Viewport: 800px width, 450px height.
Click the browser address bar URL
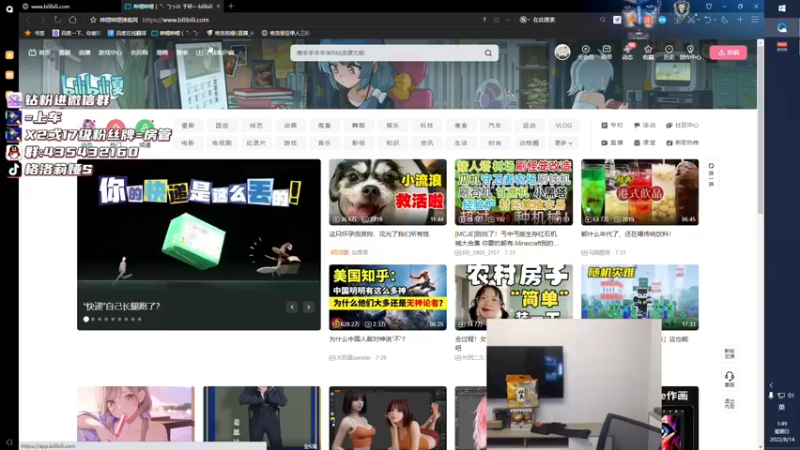176,20
